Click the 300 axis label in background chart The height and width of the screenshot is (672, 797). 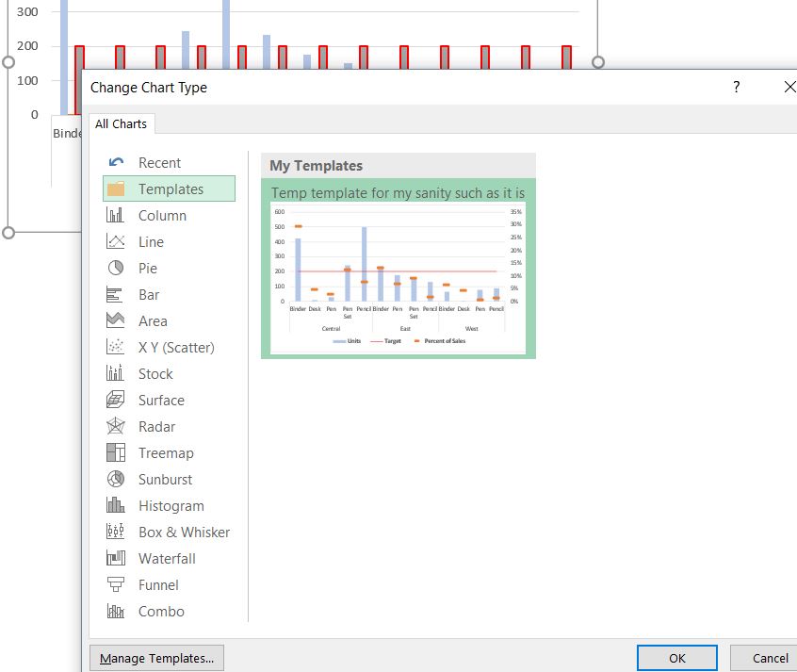pos(27,11)
